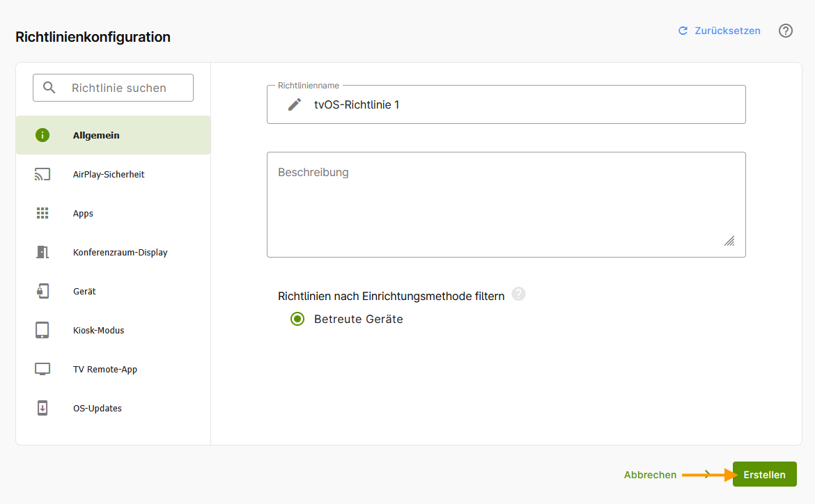
Task: Click the Zurücksetzen link
Action: click(x=720, y=31)
